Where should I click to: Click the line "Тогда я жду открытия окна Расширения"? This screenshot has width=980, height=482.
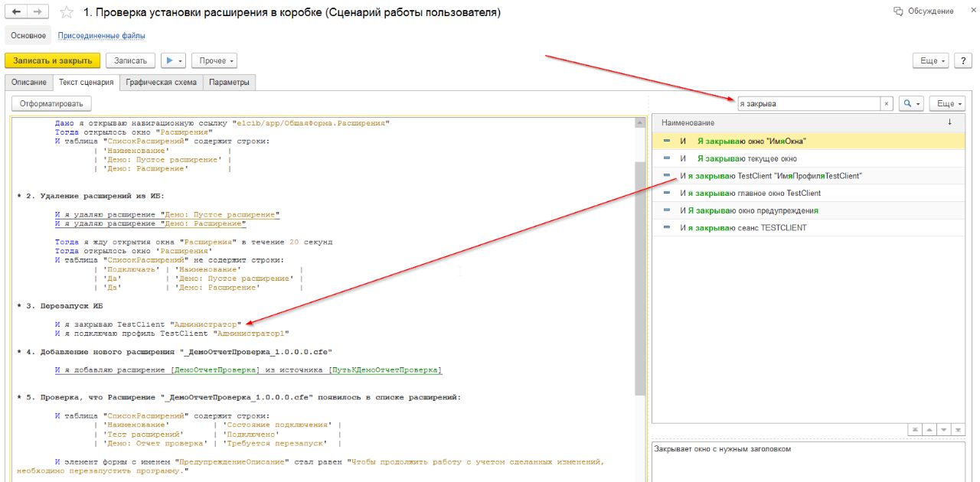tap(194, 242)
